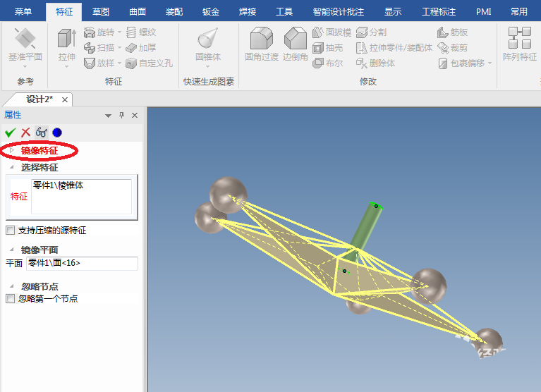Click 零件1\棱锥体 in feature list

click(58, 185)
